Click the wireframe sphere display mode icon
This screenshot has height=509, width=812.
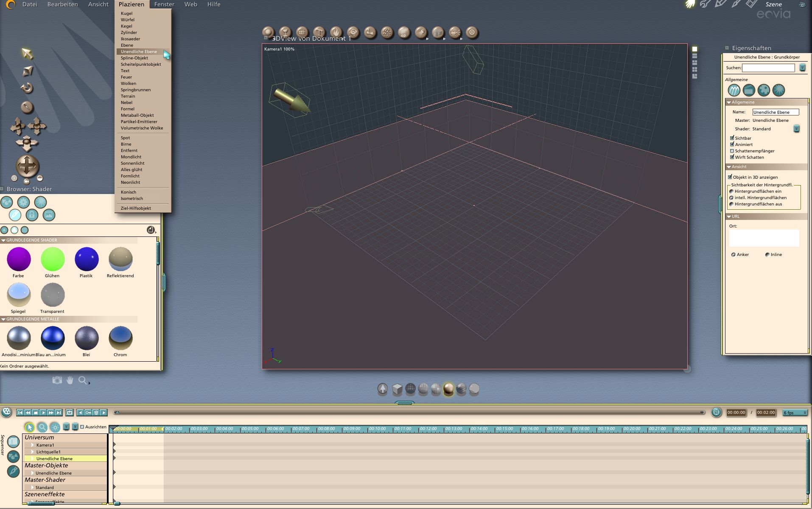coord(410,389)
